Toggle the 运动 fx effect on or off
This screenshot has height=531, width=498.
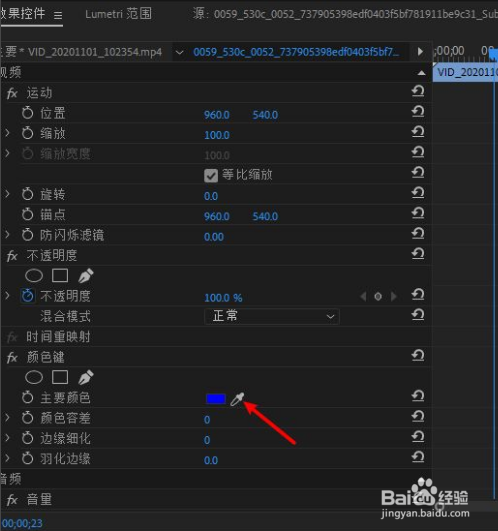(x=12, y=93)
